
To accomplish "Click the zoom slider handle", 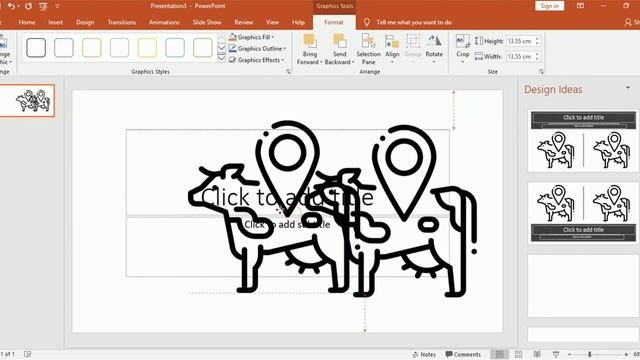I will [x=589, y=354].
